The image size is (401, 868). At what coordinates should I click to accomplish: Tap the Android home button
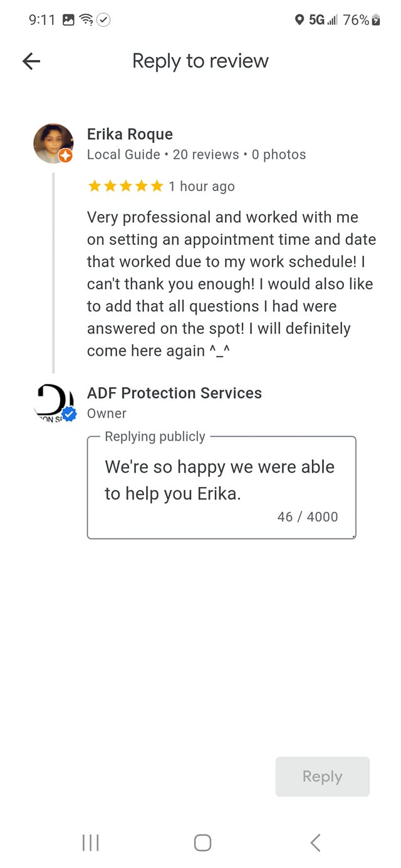(x=202, y=842)
